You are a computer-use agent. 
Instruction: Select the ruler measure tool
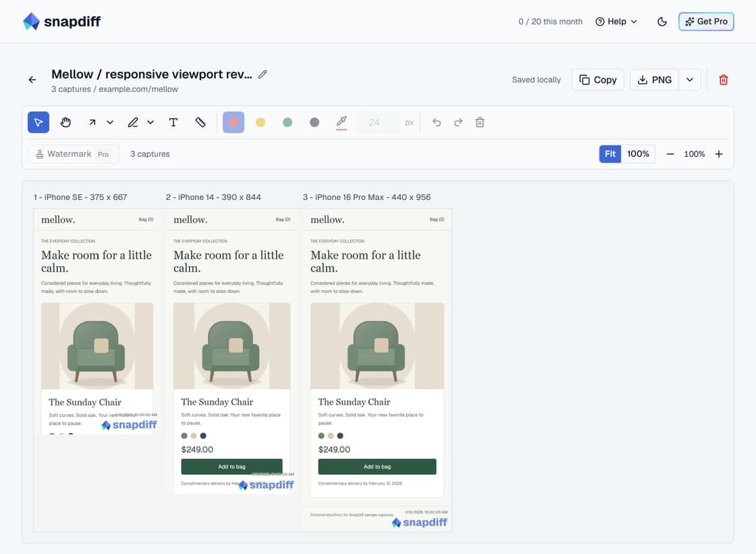200,122
